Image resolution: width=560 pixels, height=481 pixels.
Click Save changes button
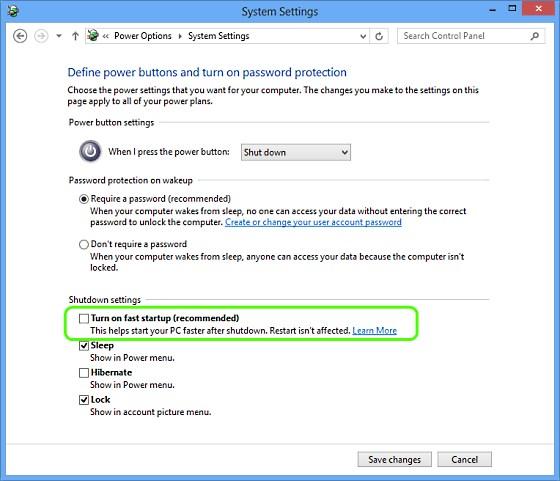[395, 460]
